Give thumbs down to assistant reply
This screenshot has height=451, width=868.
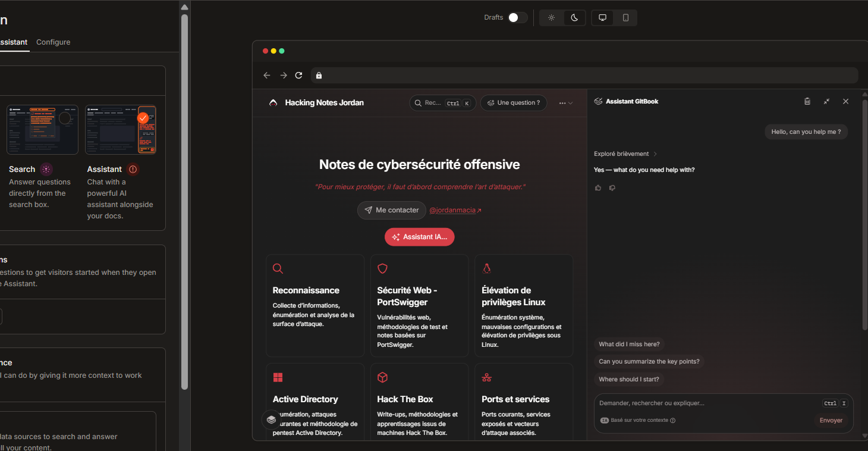(612, 188)
